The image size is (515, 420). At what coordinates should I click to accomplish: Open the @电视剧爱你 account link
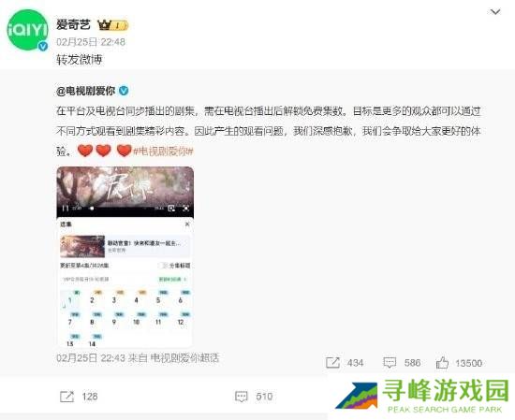point(86,91)
